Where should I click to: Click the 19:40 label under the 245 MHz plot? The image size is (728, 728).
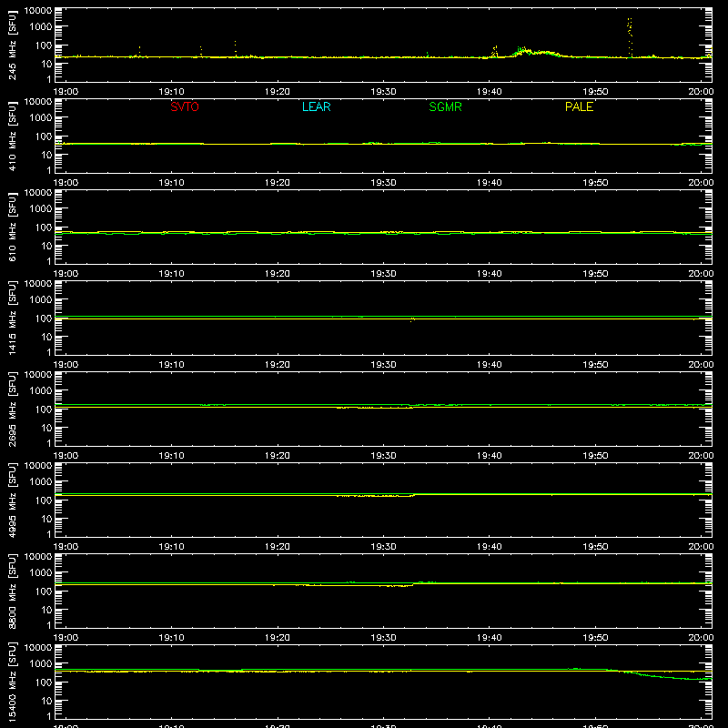(x=489, y=92)
